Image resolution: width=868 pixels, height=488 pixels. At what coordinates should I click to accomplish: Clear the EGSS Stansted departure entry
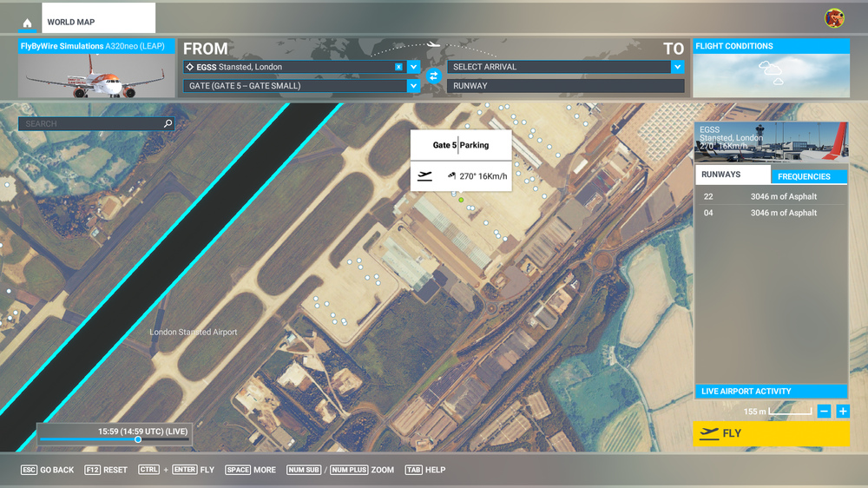(x=398, y=67)
